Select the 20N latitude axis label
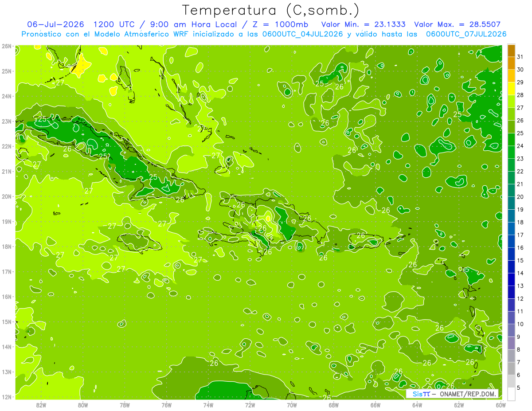This screenshot has height=411, width=532. pyautogui.click(x=6, y=196)
